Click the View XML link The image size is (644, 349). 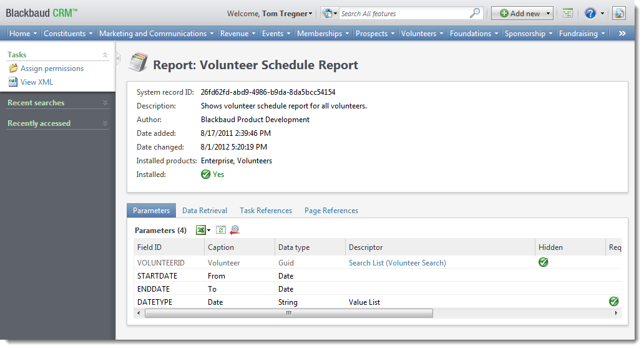pos(37,82)
